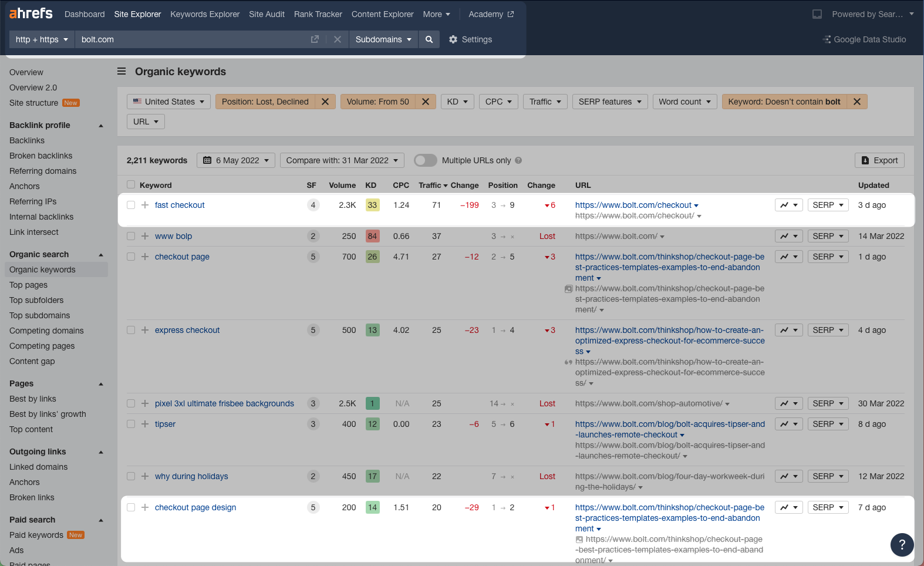Open the 6 May 2022 date picker
Screen dimensions: 924x566
pos(236,160)
